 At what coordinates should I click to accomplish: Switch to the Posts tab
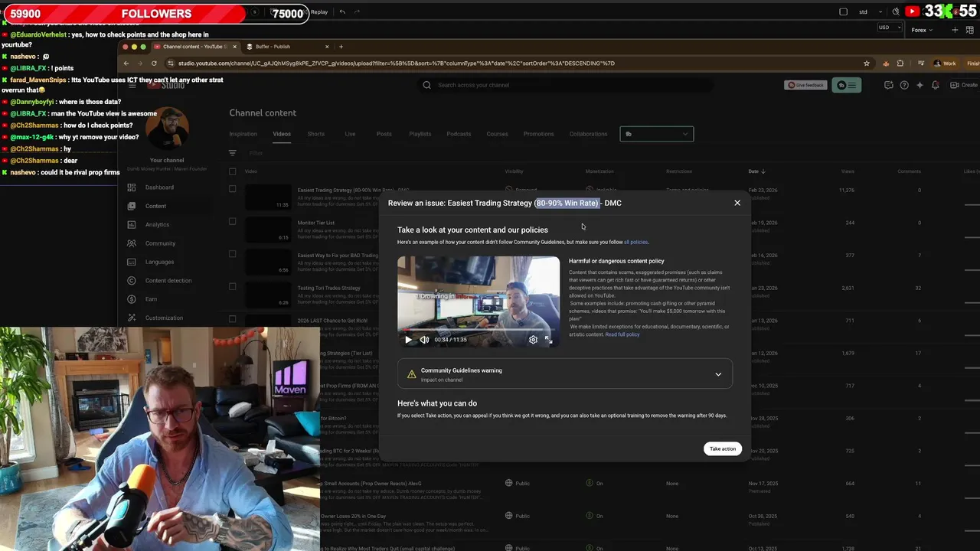tap(384, 134)
